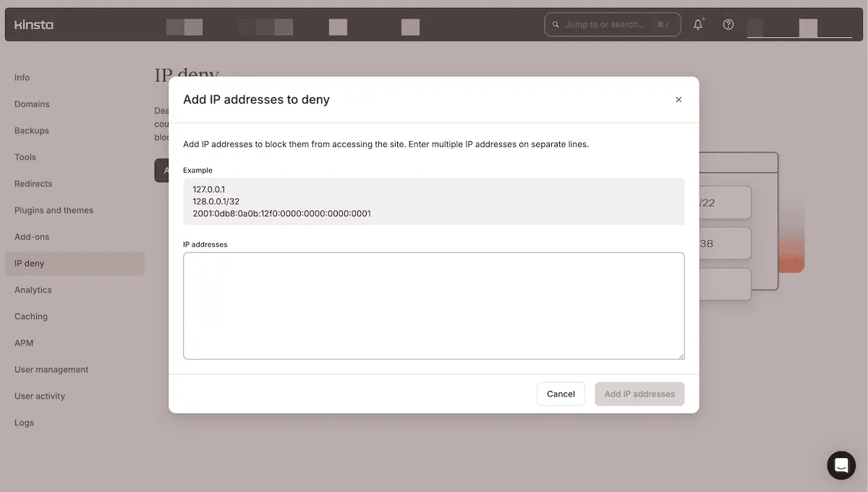
Task: Open the Analytics section
Action: (33, 289)
